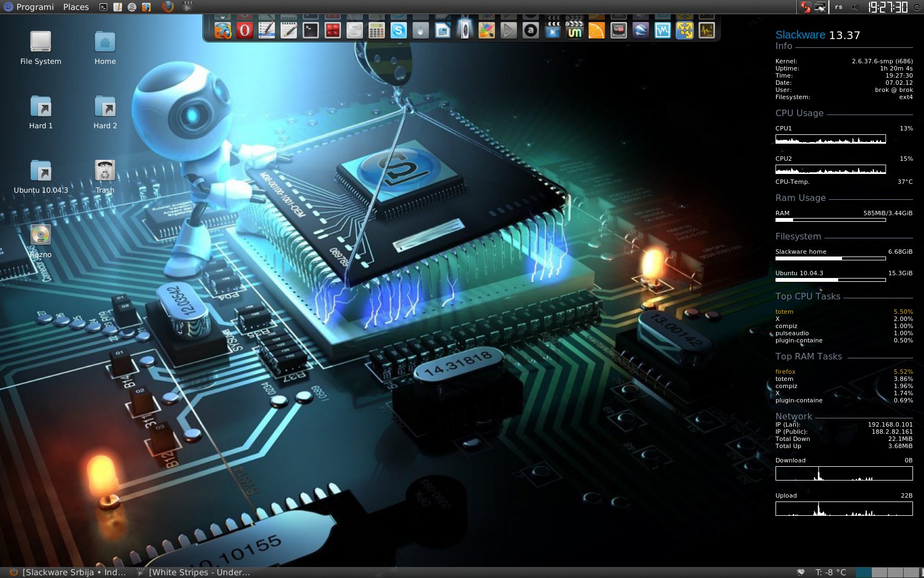Viewport: 924px width, 578px height.
Task: Open the Opera browser in the dock
Action: [245, 31]
